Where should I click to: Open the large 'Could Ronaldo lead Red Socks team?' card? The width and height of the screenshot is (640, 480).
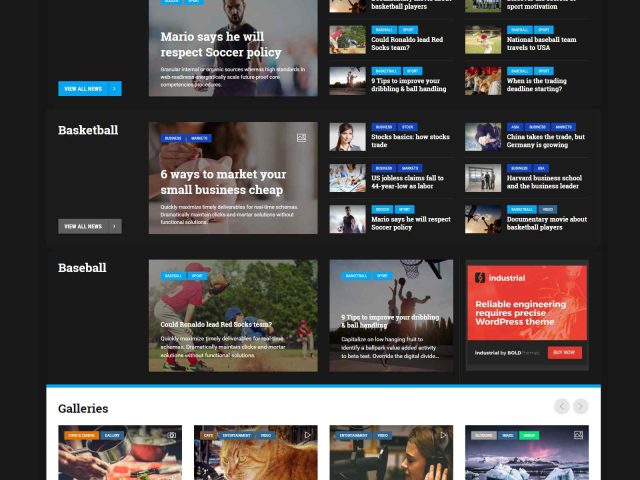[233, 316]
